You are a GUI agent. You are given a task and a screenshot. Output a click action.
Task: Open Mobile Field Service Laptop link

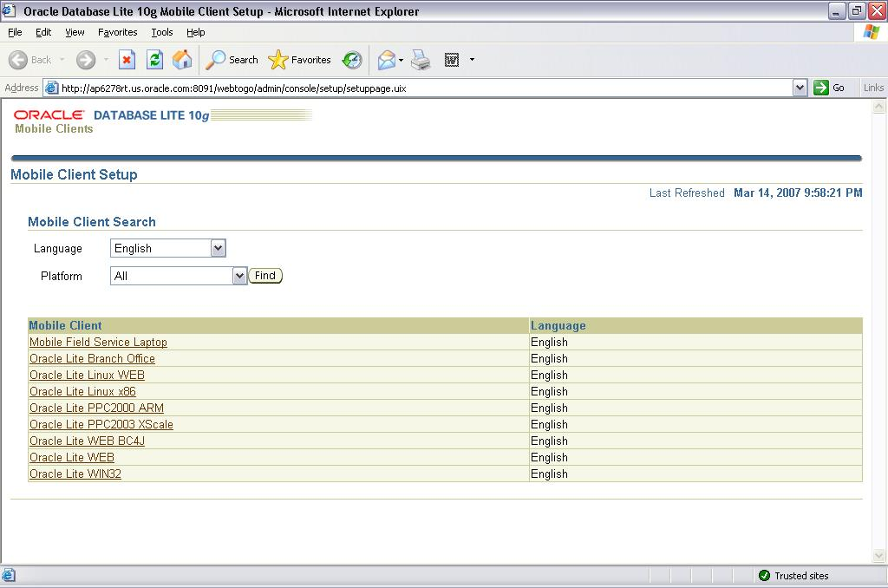[x=98, y=343]
